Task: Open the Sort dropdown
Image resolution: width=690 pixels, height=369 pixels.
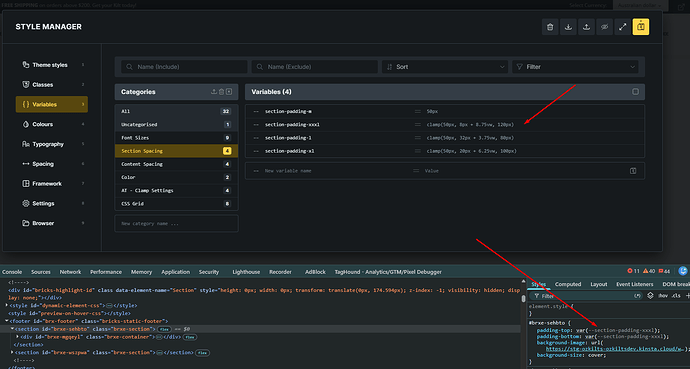Action: point(445,67)
